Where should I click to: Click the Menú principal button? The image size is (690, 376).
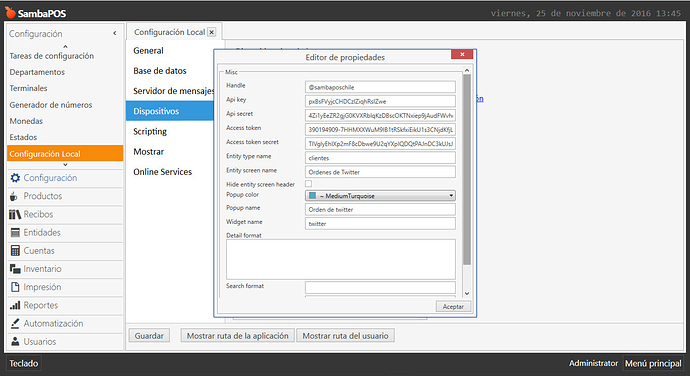click(653, 363)
